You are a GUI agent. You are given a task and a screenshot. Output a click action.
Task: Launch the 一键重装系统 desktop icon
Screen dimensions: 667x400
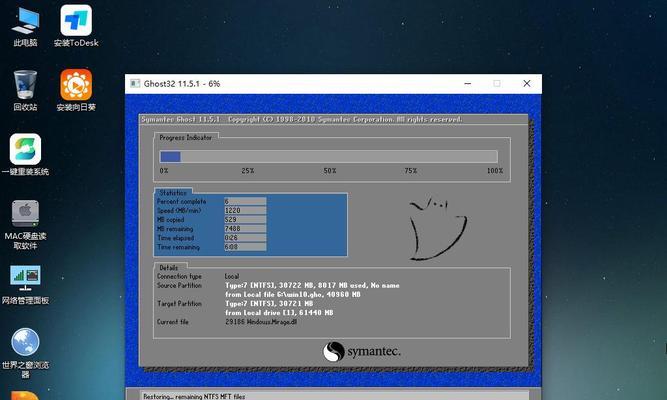(25, 153)
